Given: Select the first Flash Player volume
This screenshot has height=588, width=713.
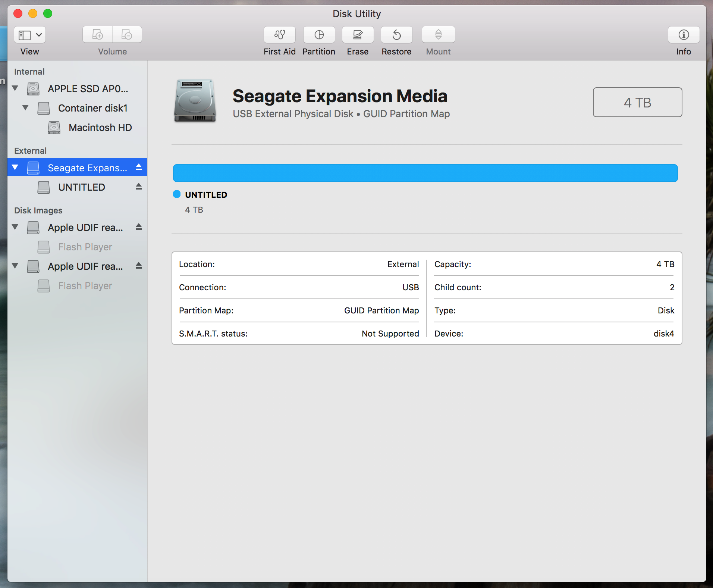Looking at the screenshot, I should tap(77, 247).
